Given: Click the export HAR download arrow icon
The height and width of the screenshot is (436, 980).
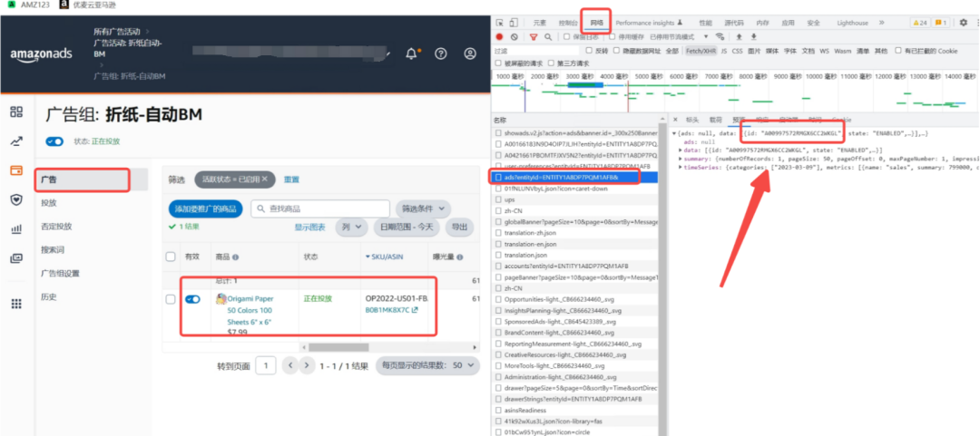Looking at the screenshot, I should [753, 37].
